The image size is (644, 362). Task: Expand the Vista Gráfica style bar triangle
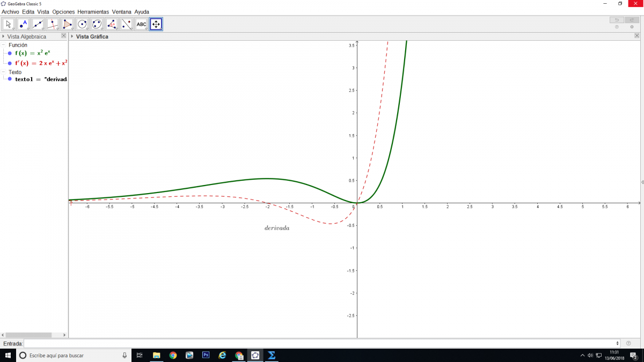(x=72, y=36)
